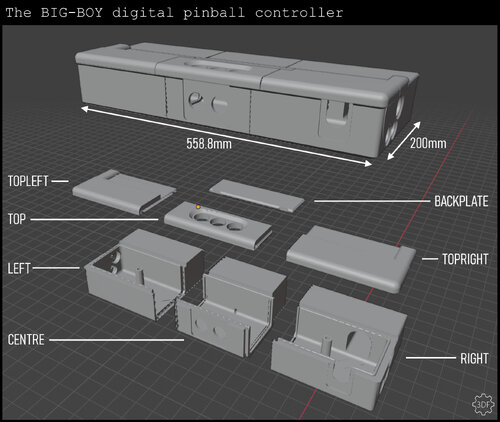Select the left box part model
Image resolution: width=500 pixels, height=422 pixels.
(145, 274)
